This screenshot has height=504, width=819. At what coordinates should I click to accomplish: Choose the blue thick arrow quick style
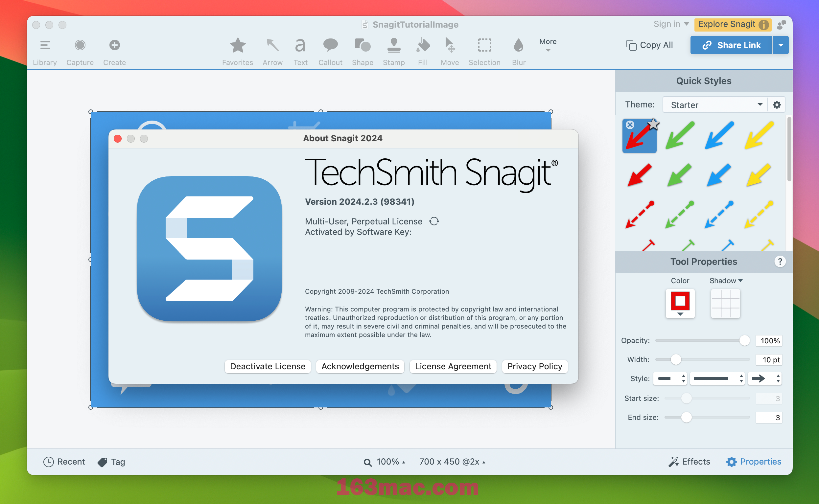[x=719, y=175]
